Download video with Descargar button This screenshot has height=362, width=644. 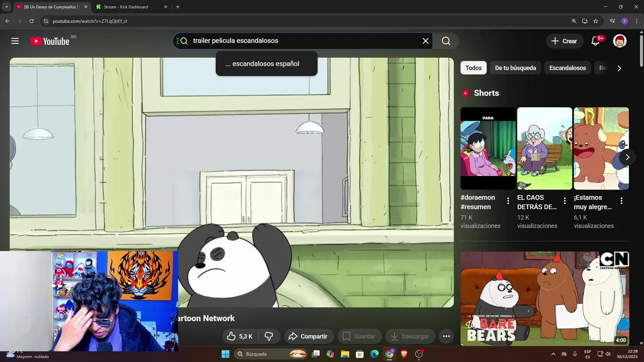point(410,336)
